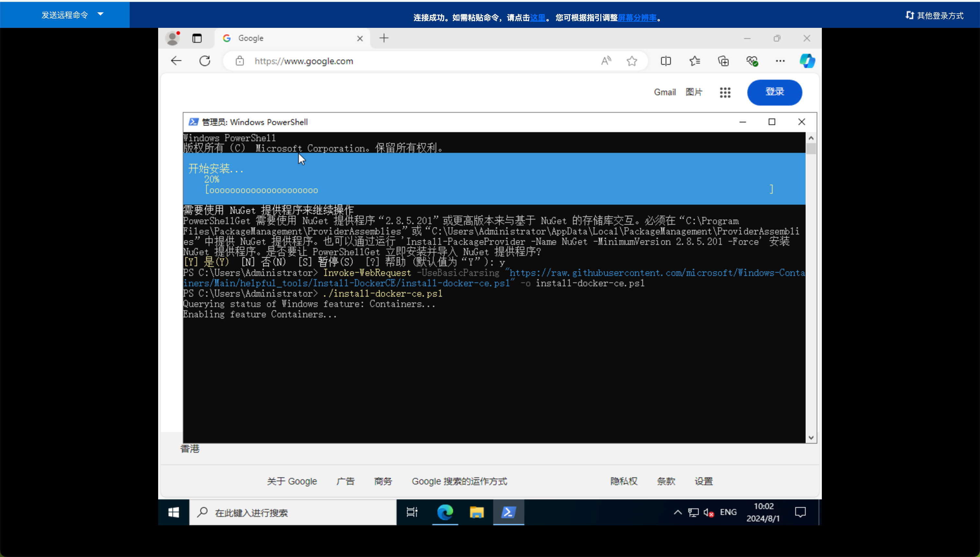Viewport: 980px width, 557px height.
Task: Click the Read aloud icon
Action: click(x=606, y=61)
